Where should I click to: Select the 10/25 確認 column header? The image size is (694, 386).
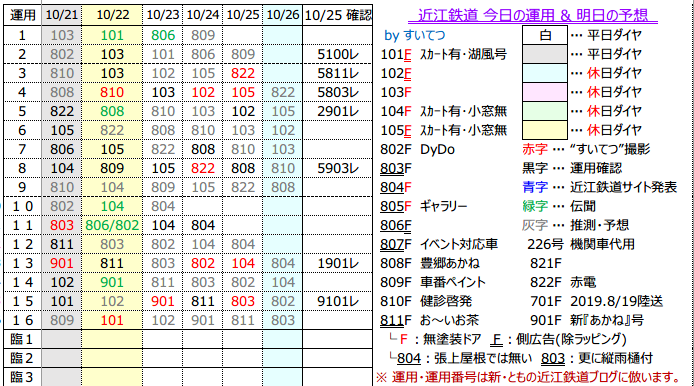click(338, 15)
